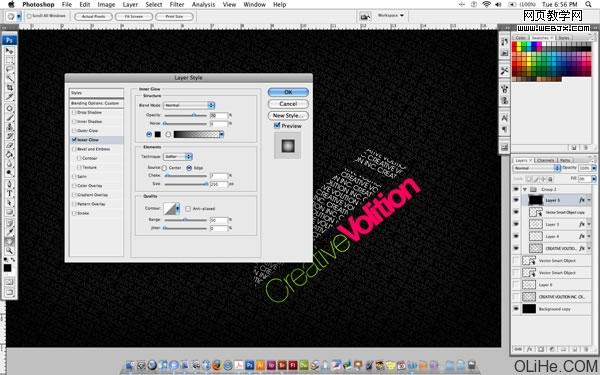Image resolution: width=600 pixels, height=375 pixels.
Task: Open the File menu
Action: [67, 4]
